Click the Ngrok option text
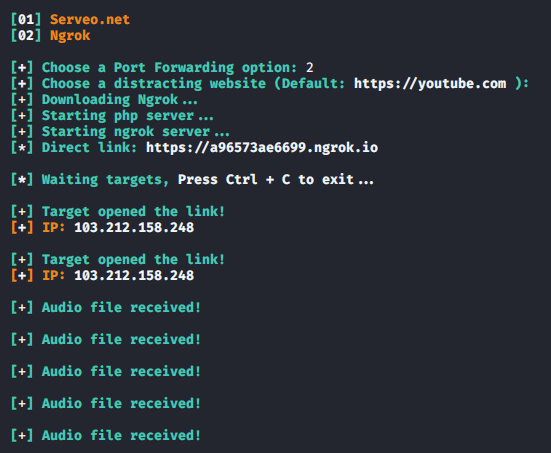The height and width of the screenshot is (453, 551). click(x=70, y=36)
